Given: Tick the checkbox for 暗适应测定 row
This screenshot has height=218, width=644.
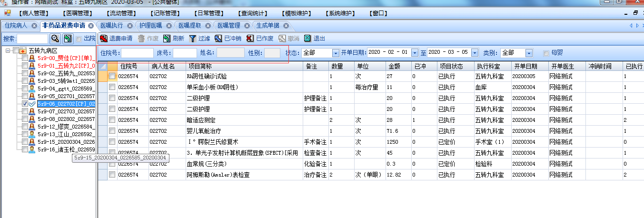Looking at the screenshot, I should [x=112, y=120].
